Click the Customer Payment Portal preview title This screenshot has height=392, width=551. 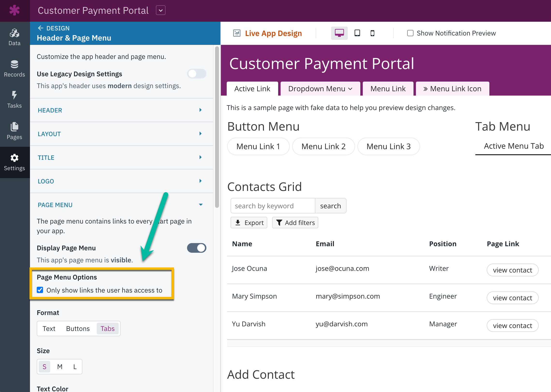[x=322, y=63]
